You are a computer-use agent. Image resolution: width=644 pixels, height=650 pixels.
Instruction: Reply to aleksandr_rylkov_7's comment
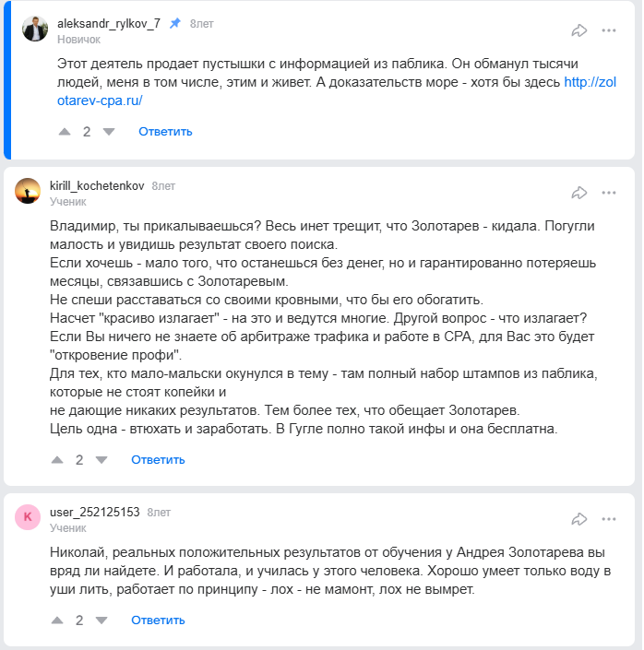click(x=165, y=132)
